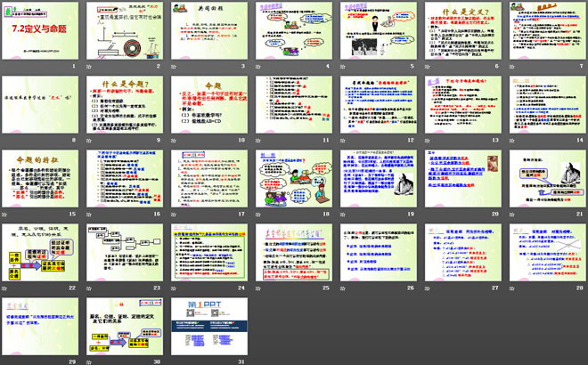
Task: Click the animation star under slide 22
Action: pos(4,288)
